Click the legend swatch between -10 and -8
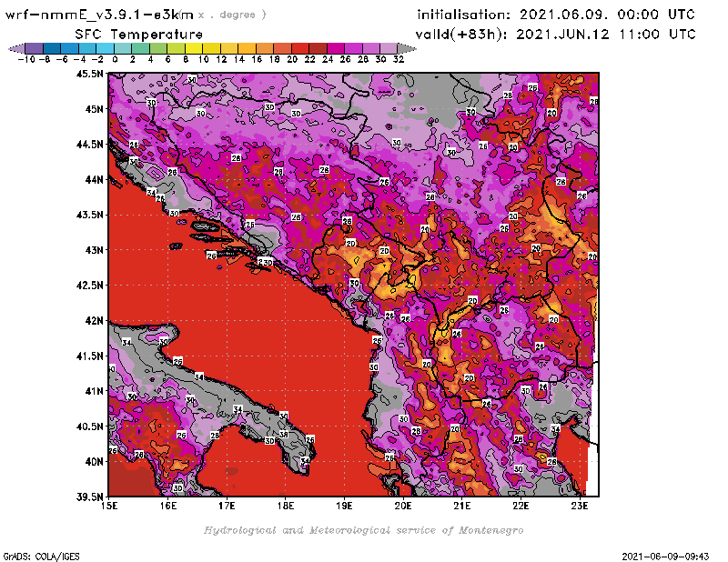Viewport: 728px width, 562px height. (x=35, y=48)
